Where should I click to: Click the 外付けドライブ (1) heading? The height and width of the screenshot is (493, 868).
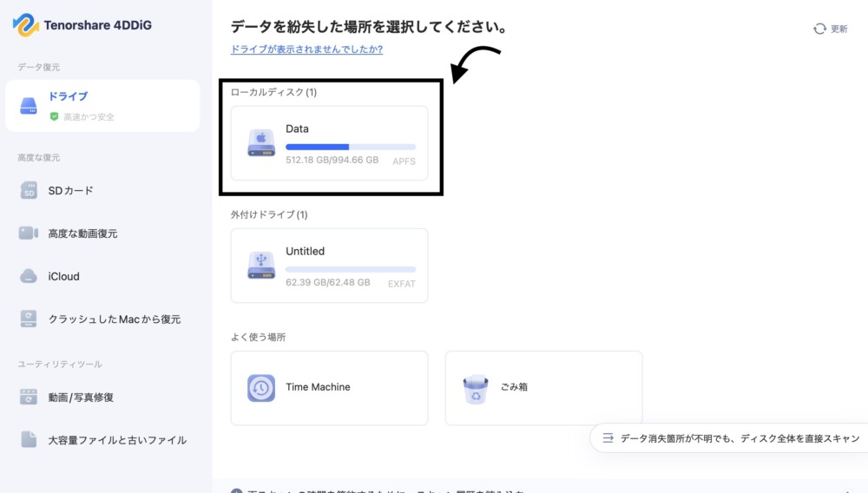(x=269, y=214)
